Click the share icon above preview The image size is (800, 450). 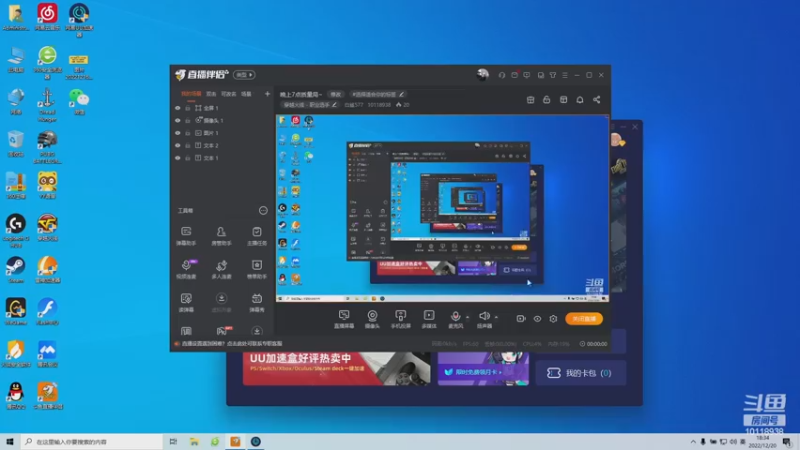(596, 99)
